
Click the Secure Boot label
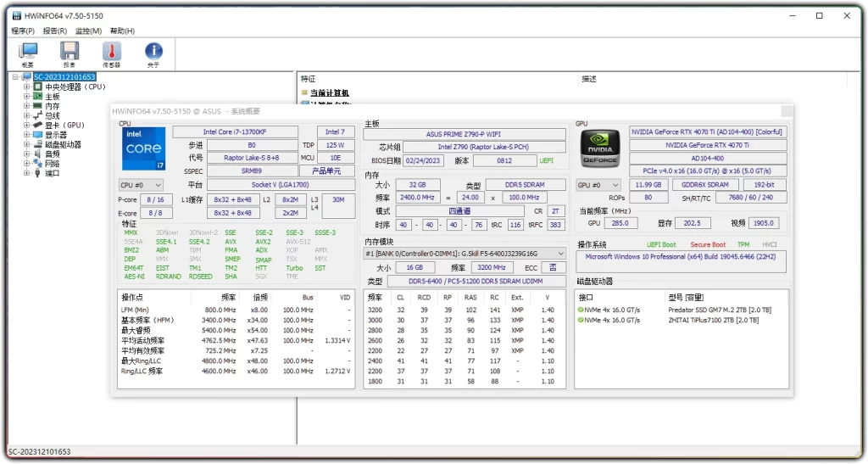708,245
